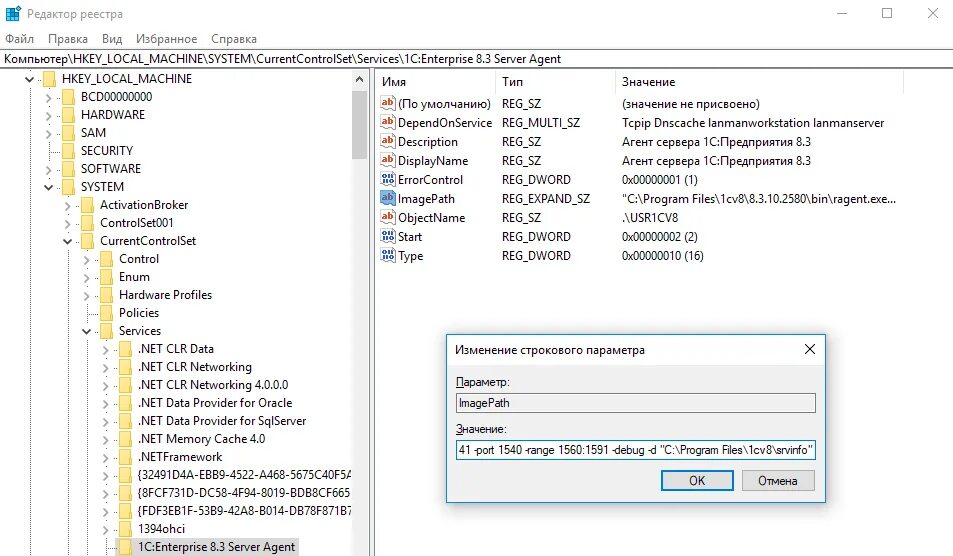Click the DisplayName value string icon
The image size is (953, 556).
388,160
